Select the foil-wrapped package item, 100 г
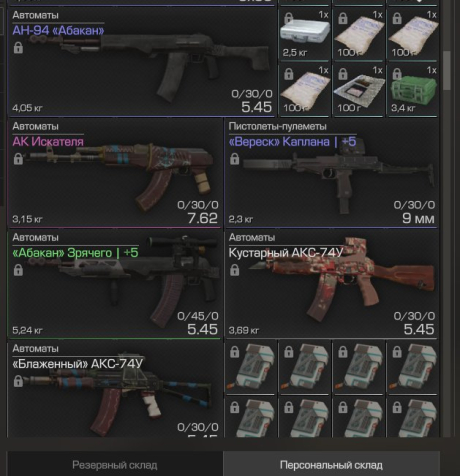This screenshot has height=476, width=460. tap(358, 90)
